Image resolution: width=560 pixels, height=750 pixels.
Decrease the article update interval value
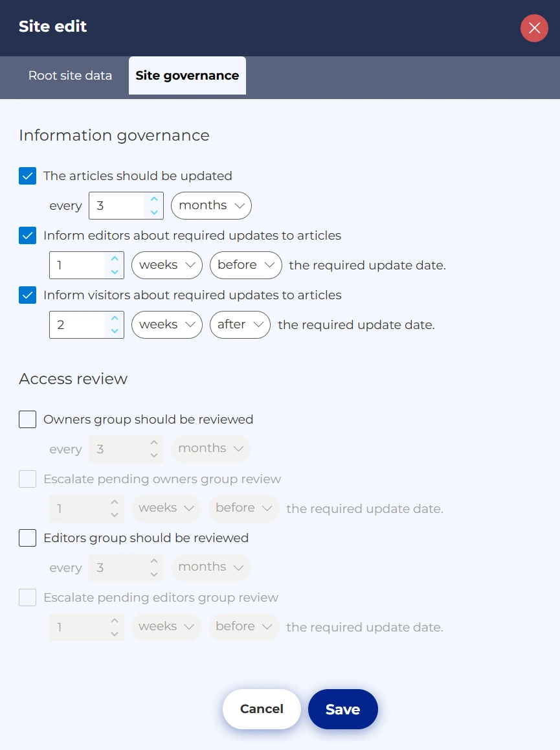(154, 212)
